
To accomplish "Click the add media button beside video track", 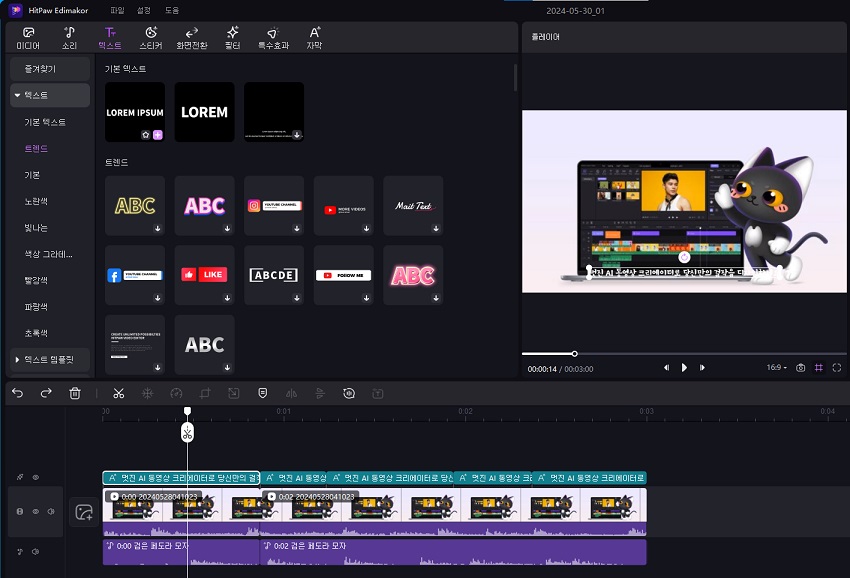I will [x=84, y=512].
